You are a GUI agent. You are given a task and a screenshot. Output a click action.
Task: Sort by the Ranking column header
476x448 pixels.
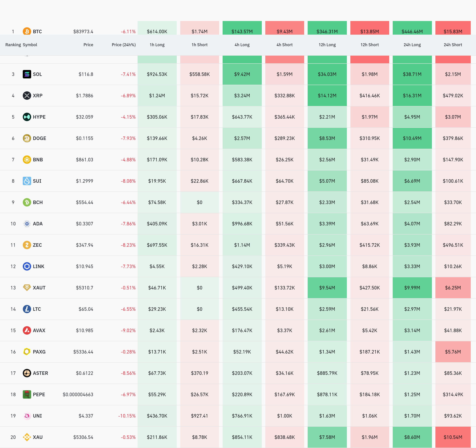pyautogui.click(x=13, y=45)
